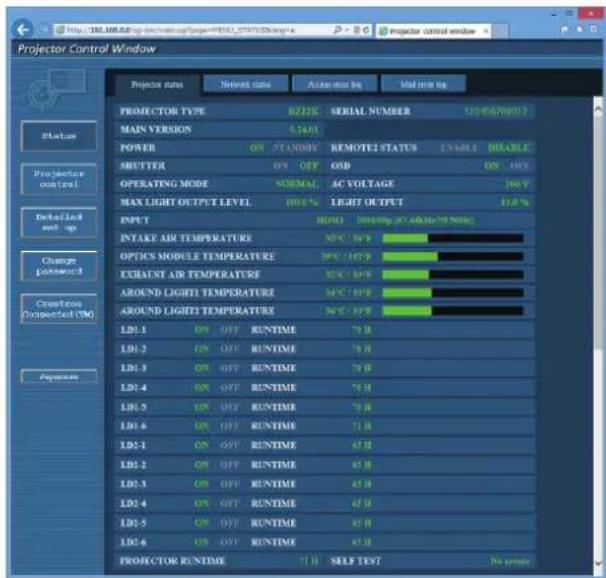Go back using the browser back arrow
This screenshot has width=606, height=578.
[22, 29]
